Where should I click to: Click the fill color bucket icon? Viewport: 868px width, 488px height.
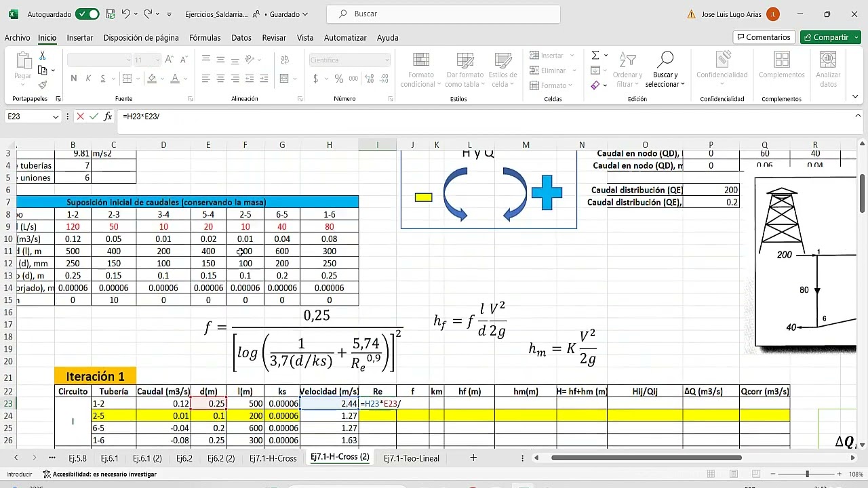152,79
